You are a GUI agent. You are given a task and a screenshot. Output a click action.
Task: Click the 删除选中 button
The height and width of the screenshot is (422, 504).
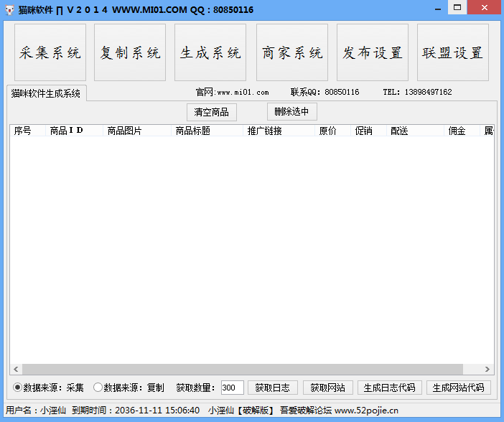click(291, 111)
